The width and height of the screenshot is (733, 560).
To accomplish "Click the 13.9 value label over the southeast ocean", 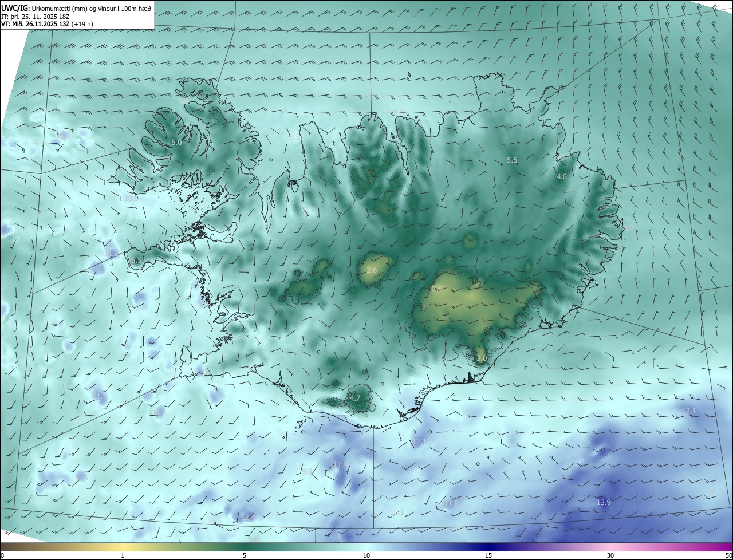I will point(604,503).
